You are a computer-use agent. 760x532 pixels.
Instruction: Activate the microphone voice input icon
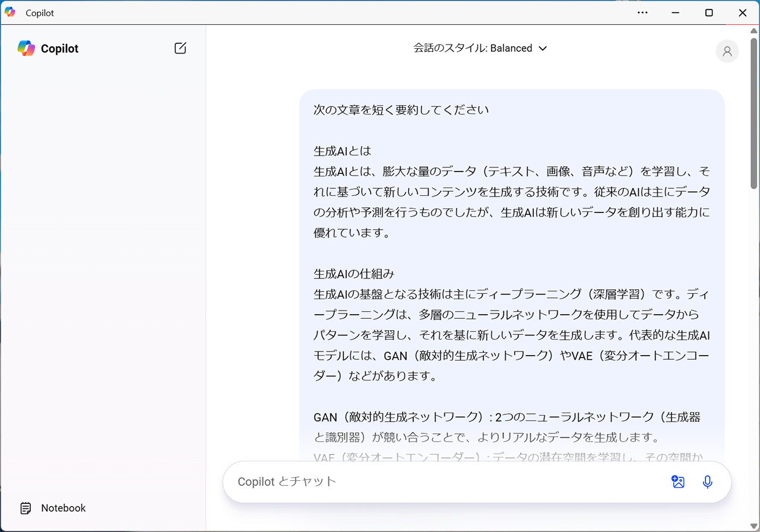coord(707,482)
